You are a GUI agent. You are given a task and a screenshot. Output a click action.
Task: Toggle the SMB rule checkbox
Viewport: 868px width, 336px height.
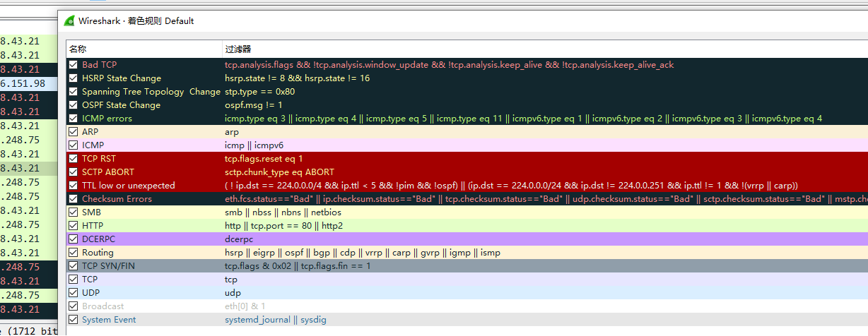(x=73, y=212)
